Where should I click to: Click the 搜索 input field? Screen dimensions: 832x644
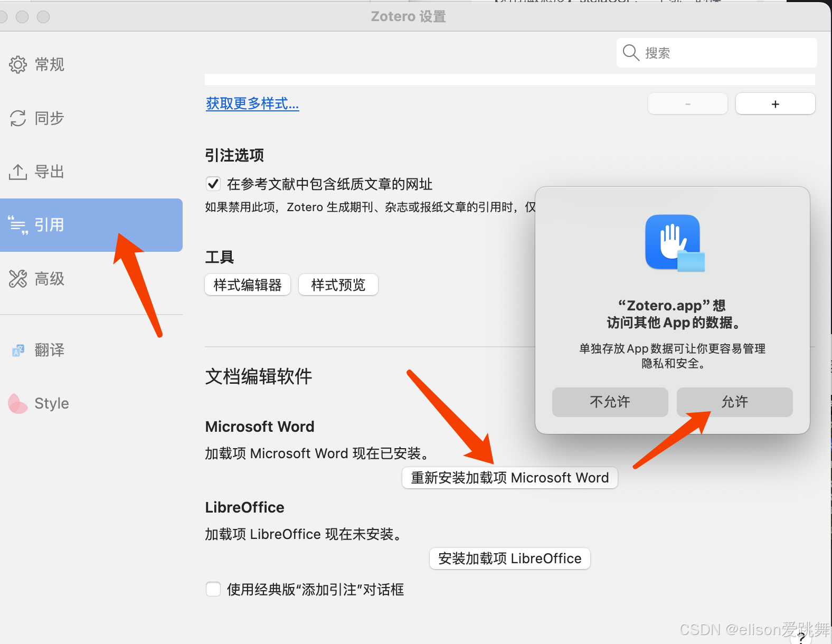tap(717, 53)
